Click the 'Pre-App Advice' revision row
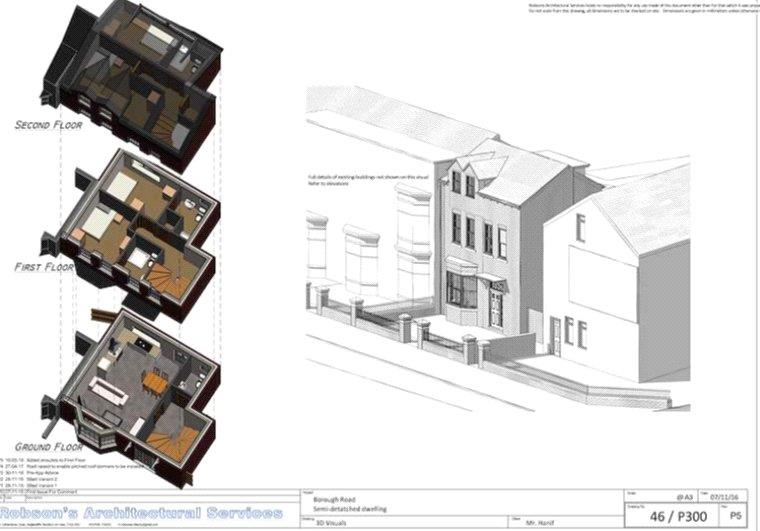Screen dimensions: 760x531 click(x=30, y=472)
